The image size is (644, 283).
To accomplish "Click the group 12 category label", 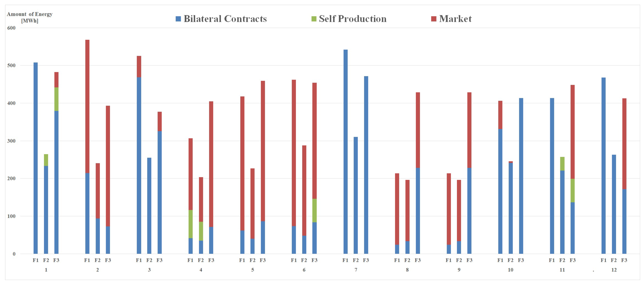I will click(614, 270).
